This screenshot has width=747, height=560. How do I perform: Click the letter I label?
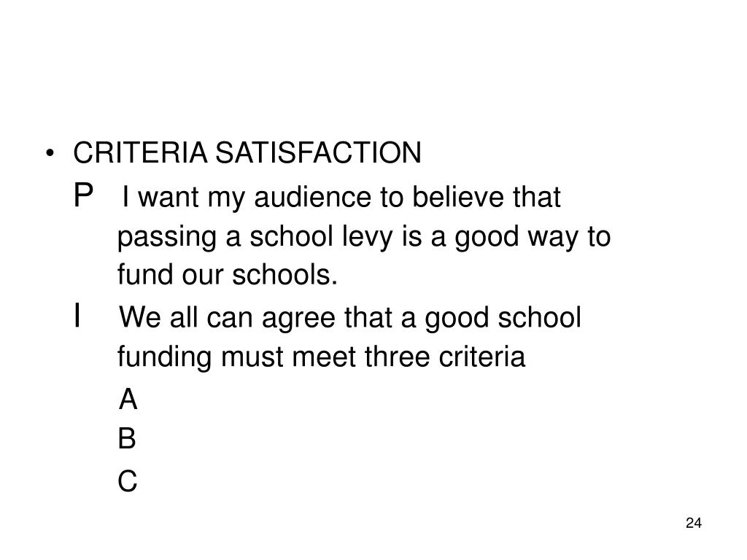coord(77,315)
